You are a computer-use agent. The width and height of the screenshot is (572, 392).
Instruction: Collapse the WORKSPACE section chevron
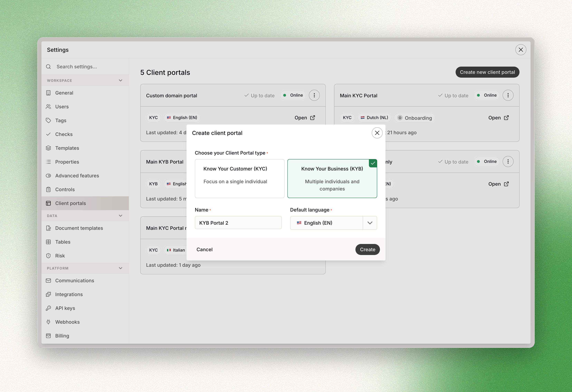(121, 80)
